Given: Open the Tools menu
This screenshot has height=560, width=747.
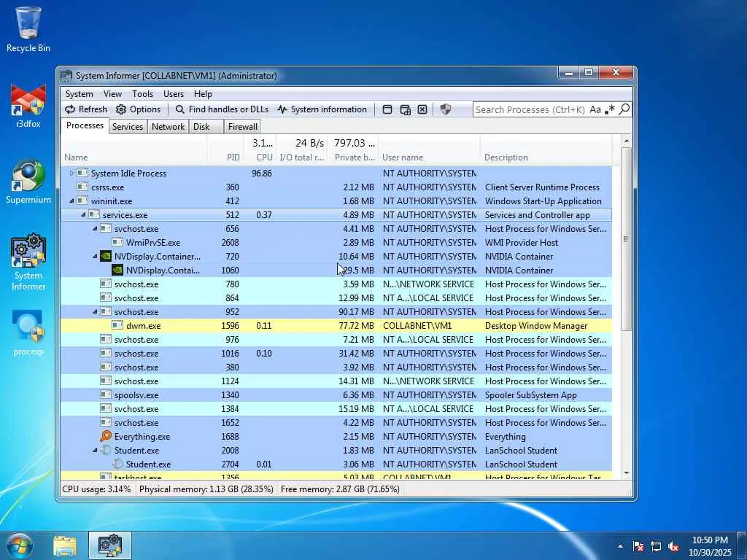Looking at the screenshot, I should pyautogui.click(x=142, y=94).
